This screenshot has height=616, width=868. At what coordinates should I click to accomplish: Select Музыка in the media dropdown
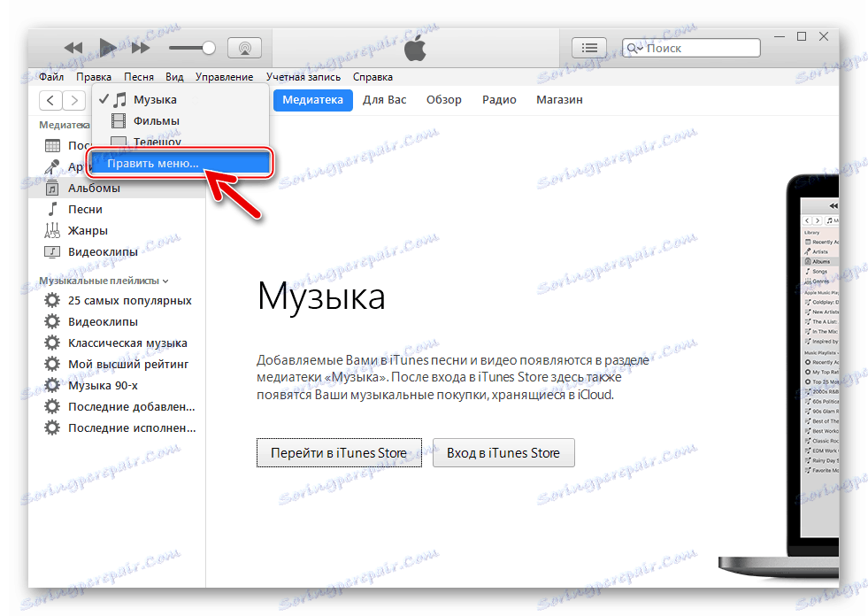coord(181,100)
